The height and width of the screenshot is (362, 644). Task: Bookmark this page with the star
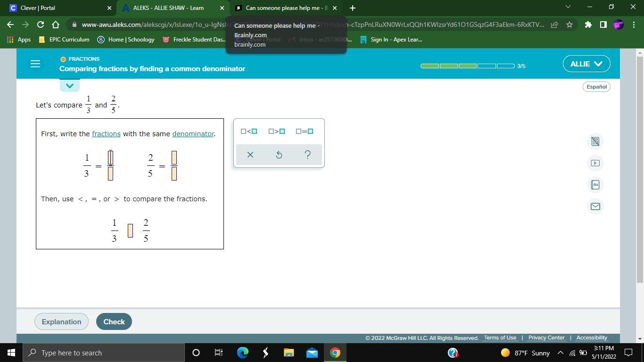click(570, 25)
